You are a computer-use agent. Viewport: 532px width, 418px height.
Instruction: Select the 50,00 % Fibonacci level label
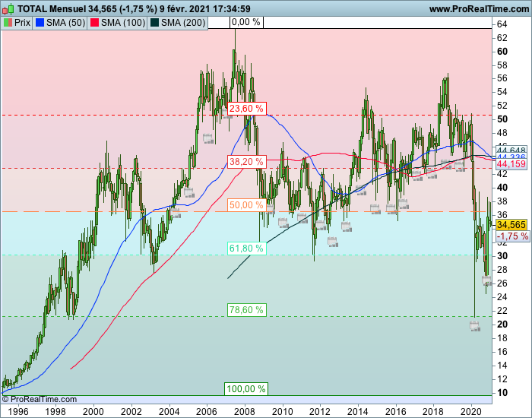pyautogui.click(x=246, y=205)
